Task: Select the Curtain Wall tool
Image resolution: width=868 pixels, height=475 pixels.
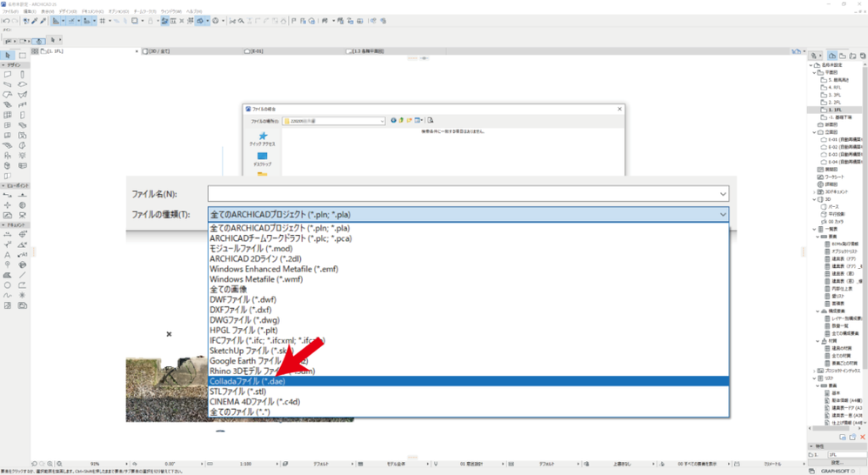Action: coord(8,115)
